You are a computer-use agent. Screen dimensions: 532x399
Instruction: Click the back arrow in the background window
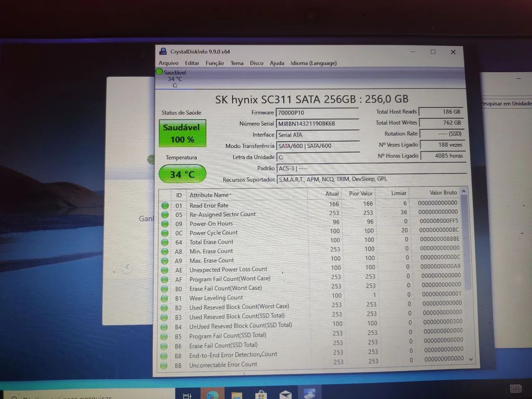click(127, 267)
